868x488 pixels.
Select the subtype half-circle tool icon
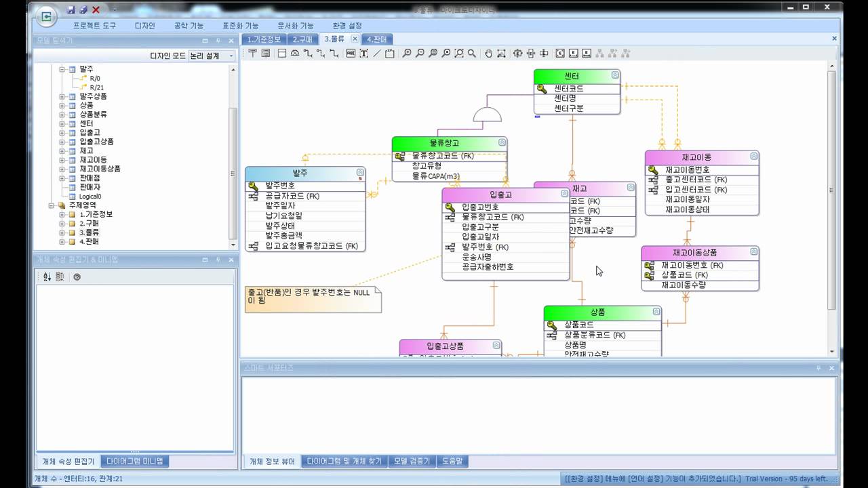click(294, 53)
